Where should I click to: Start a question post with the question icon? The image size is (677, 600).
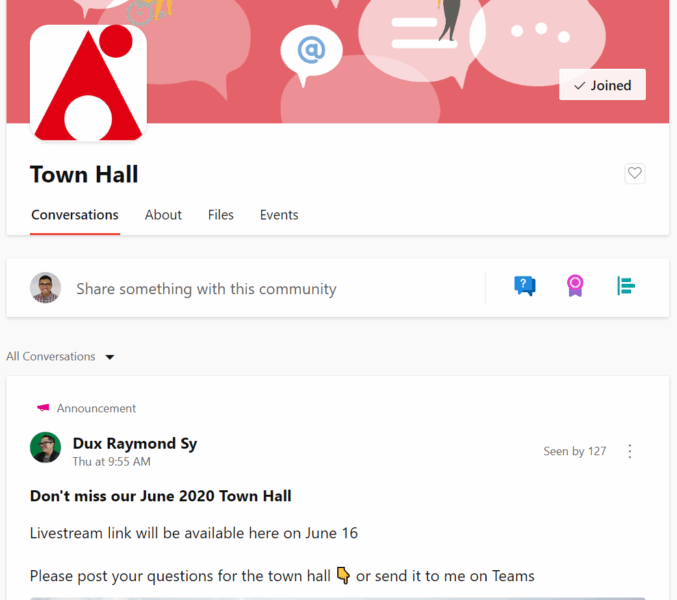pyautogui.click(x=524, y=287)
